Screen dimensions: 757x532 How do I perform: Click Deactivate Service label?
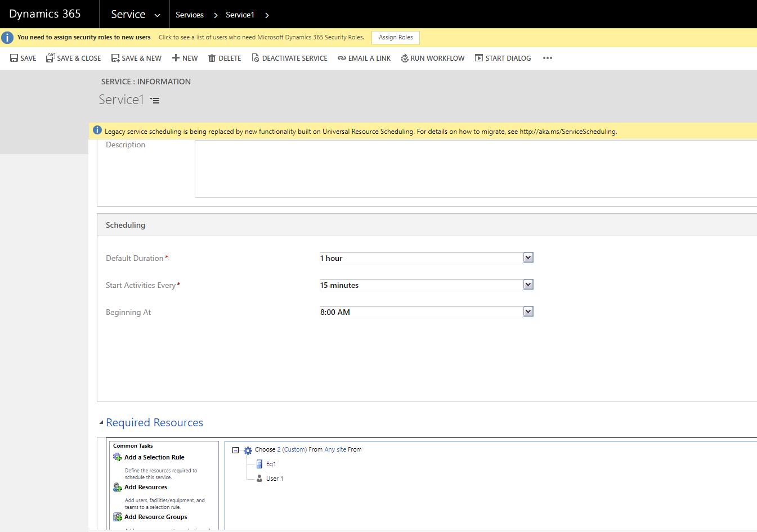[x=295, y=58]
